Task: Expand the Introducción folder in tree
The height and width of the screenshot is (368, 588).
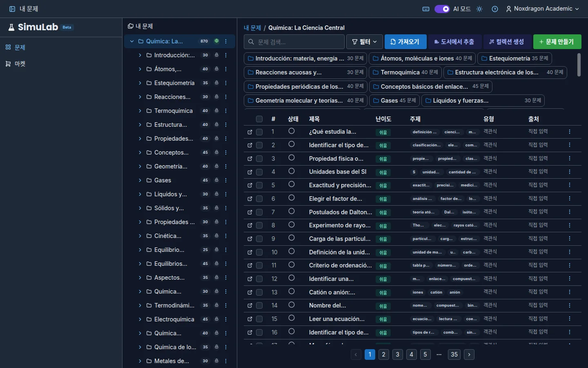Action: 140,55
